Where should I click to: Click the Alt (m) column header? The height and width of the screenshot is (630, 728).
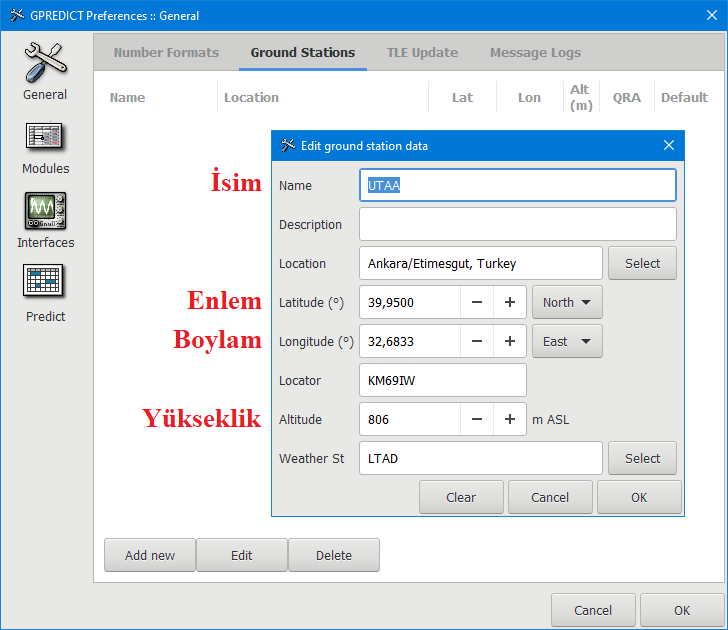581,97
